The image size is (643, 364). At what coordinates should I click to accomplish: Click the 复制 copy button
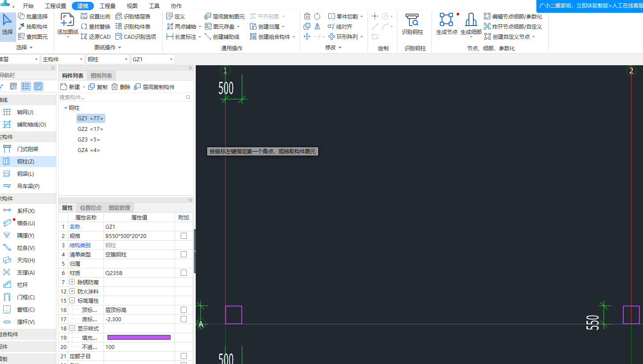[x=98, y=87]
